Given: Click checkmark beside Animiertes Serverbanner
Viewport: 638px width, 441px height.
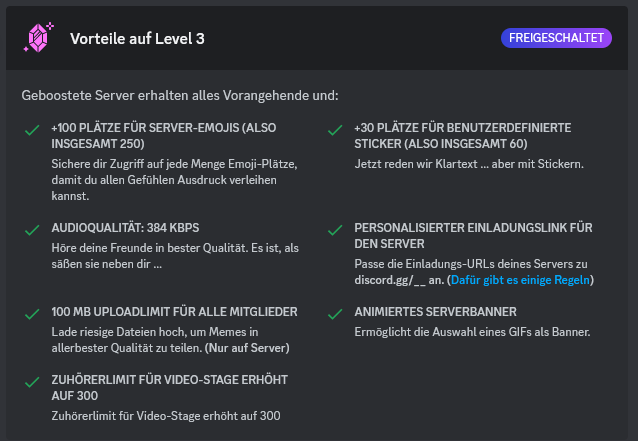Looking at the screenshot, I should coord(334,313).
